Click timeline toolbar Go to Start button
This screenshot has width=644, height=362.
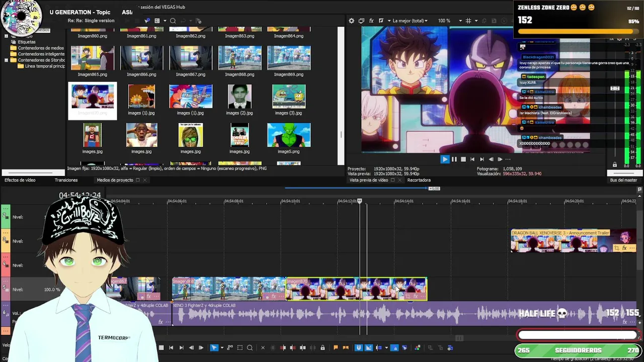point(171,347)
